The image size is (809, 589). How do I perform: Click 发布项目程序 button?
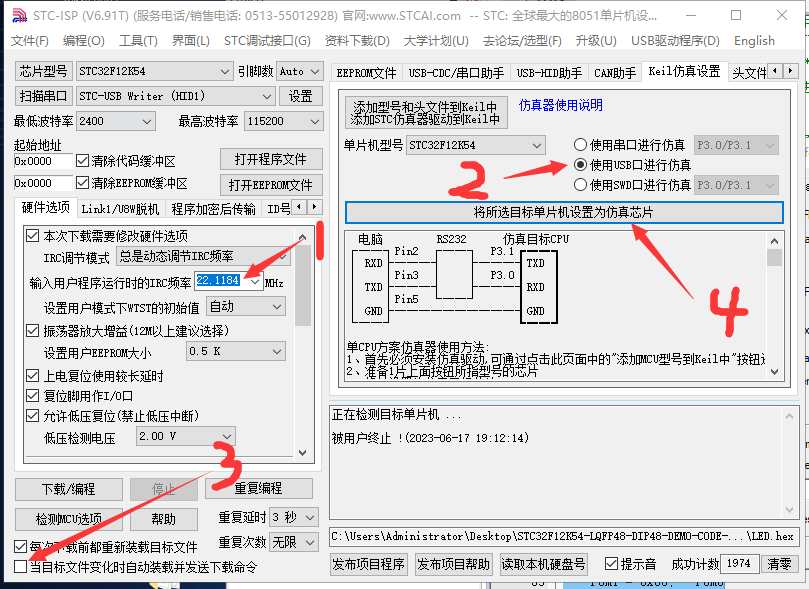click(x=368, y=564)
